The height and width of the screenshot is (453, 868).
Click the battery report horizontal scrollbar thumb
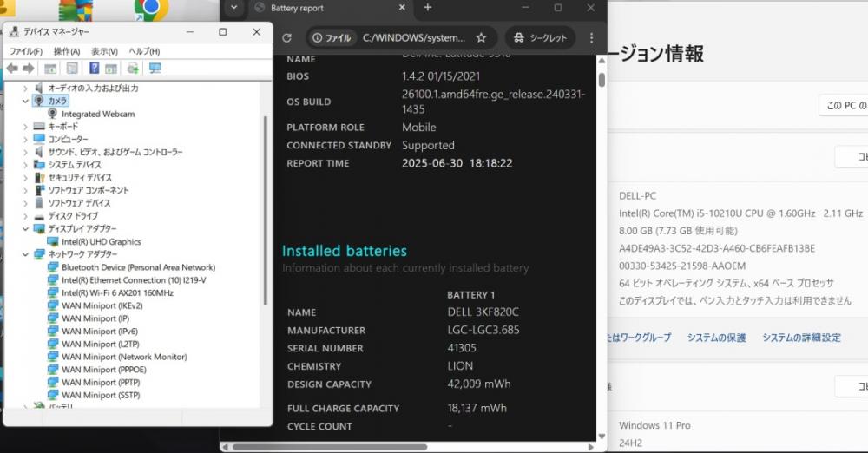(330, 446)
